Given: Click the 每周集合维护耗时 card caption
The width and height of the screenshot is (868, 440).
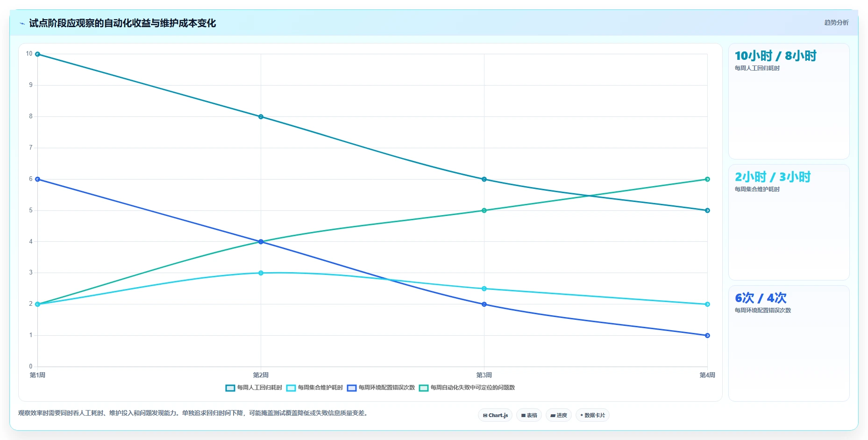Looking at the screenshot, I should (757, 189).
